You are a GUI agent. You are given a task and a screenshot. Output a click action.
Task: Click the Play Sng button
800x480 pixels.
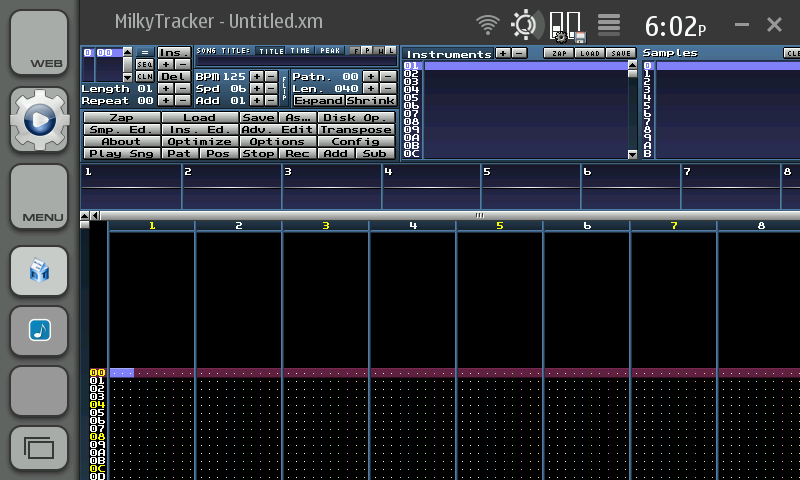(121, 154)
